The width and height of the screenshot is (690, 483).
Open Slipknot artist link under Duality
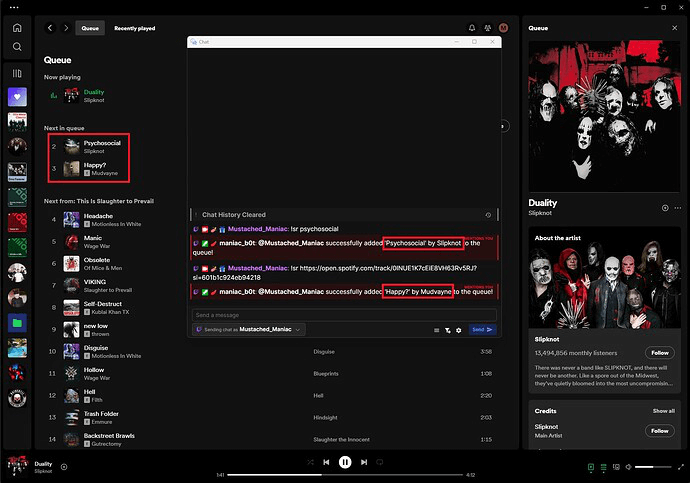click(x=540, y=213)
